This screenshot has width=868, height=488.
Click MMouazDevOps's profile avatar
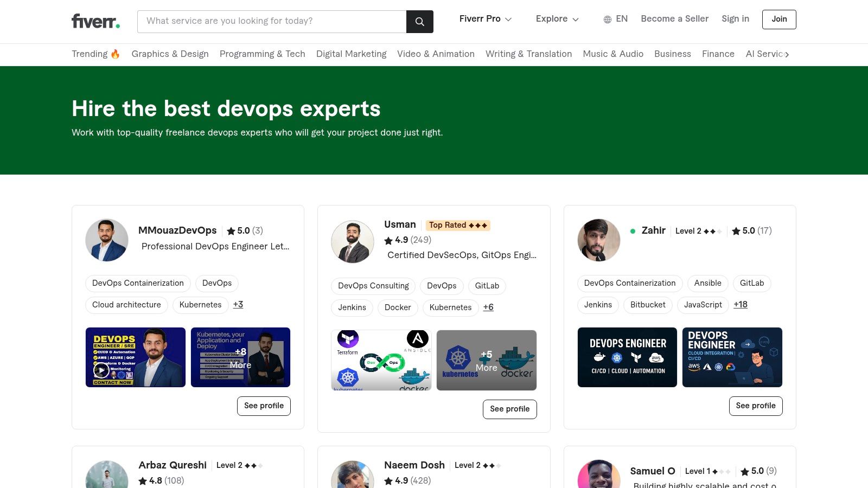[x=107, y=240]
